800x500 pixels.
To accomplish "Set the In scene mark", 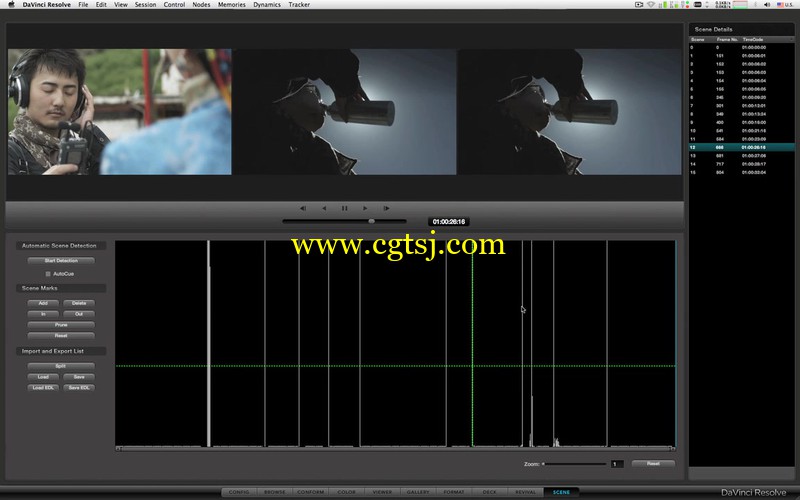I will point(43,314).
